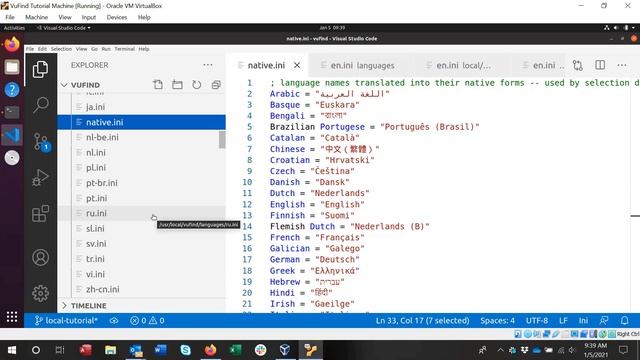The width and height of the screenshot is (640, 360).
Task: Open Explorer panel more actions ellipsis
Action: (208, 65)
